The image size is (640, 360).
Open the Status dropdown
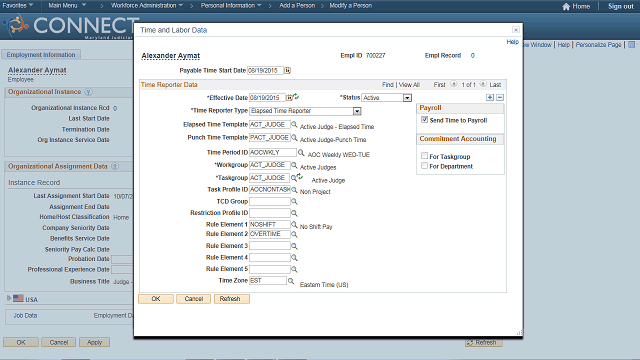(407, 98)
